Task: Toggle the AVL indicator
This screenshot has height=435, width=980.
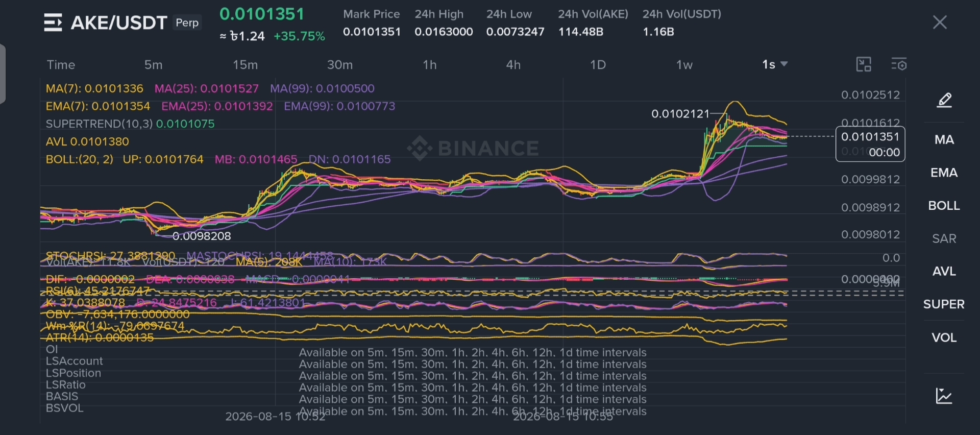Action: (944, 271)
